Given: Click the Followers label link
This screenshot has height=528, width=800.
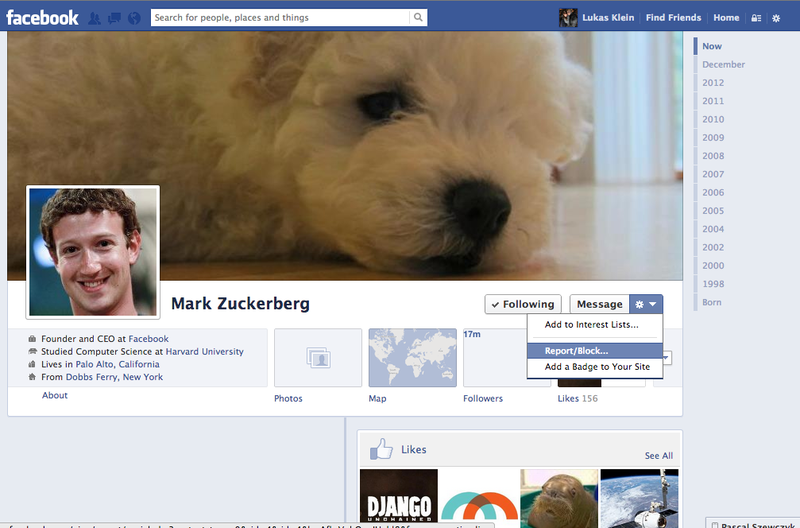Looking at the screenshot, I should (483, 398).
